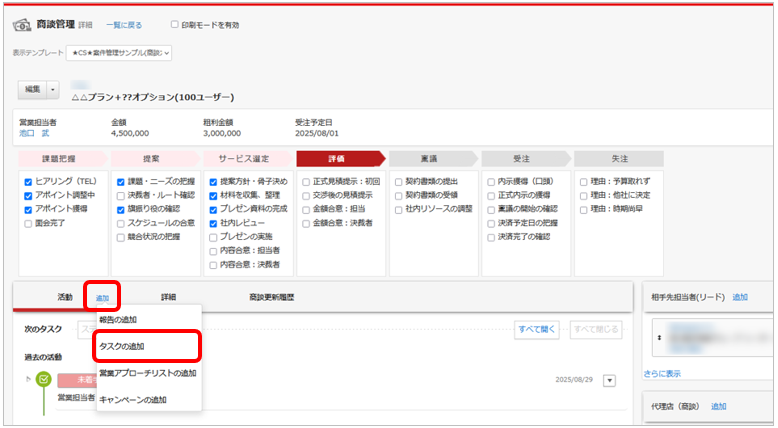
Task: Click the すべて開く button
Action: pyautogui.click(x=537, y=329)
